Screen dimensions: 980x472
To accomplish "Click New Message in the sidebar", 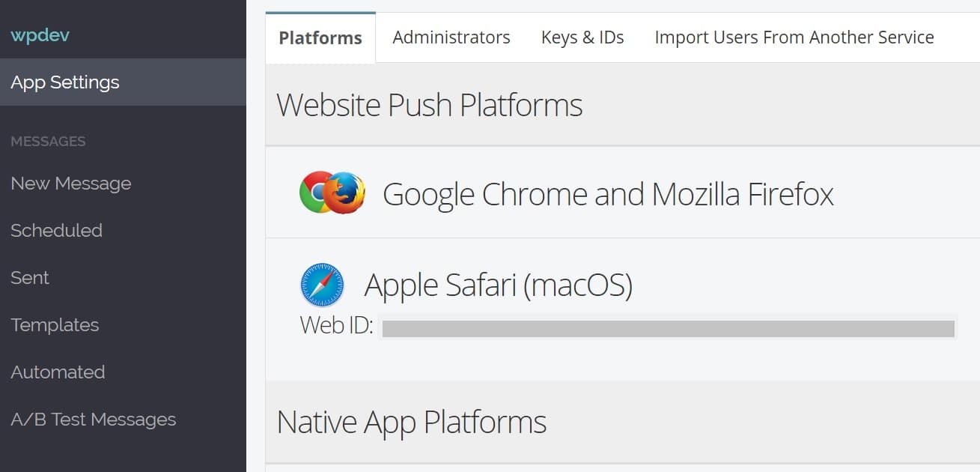I will (70, 183).
